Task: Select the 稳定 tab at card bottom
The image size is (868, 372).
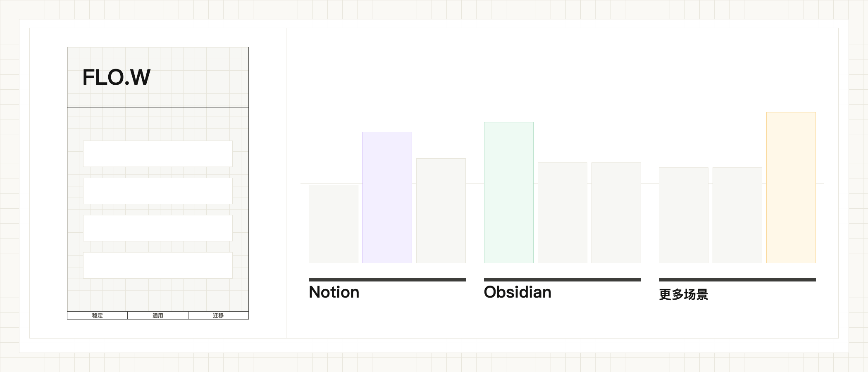Action: tap(98, 315)
